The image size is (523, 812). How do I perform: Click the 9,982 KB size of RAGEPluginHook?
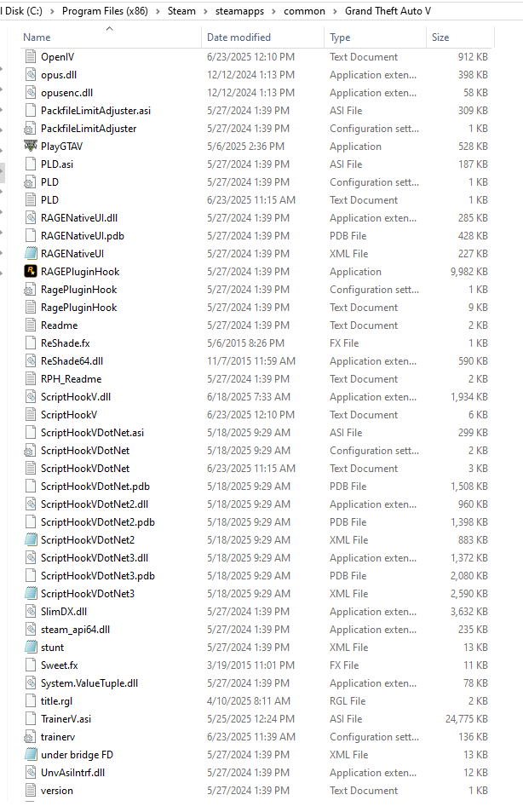(x=468, y=271)
